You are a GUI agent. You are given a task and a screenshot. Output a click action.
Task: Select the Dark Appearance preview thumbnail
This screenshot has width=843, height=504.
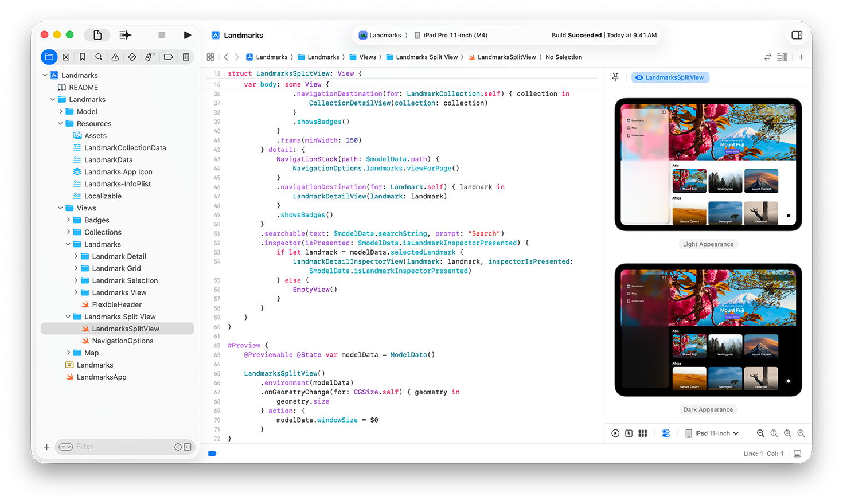click(x=708, y=330)
